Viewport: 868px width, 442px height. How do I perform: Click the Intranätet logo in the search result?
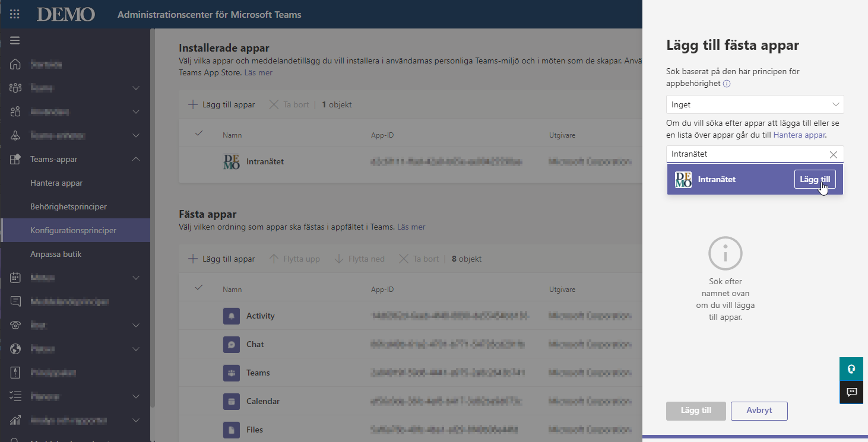[x=683, y=179]
